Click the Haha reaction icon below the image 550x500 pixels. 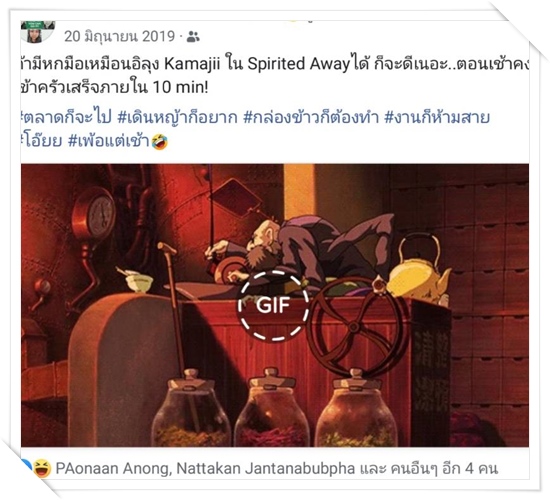[42, 468]
